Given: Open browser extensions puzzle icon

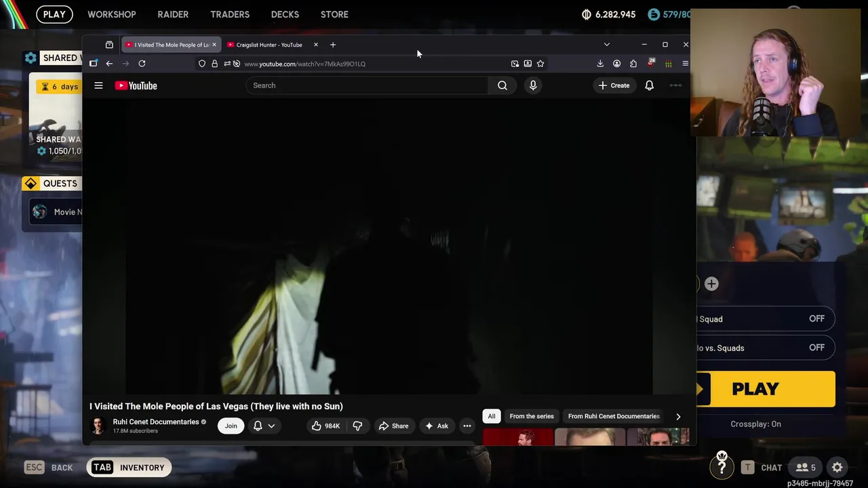Looking at the screenshot, I should 633,64.
